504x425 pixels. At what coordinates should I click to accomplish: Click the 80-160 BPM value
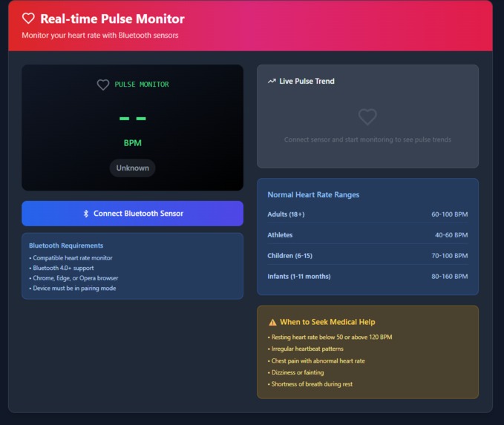point(449,276)
